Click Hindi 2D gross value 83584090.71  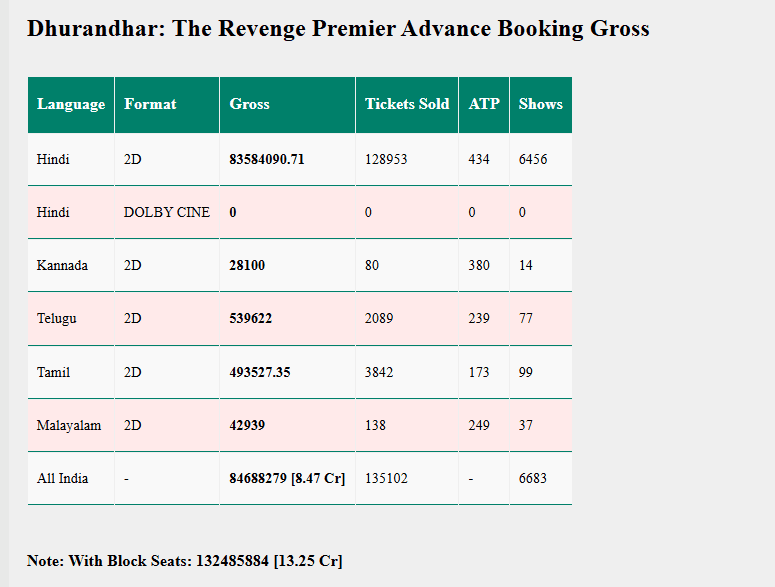(266, 159)
